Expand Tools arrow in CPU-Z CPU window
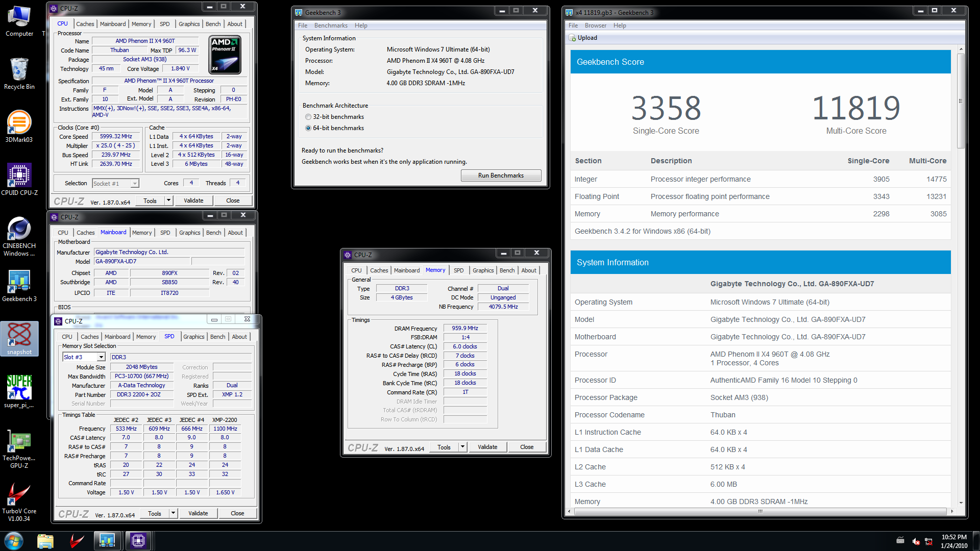The width and height of the screenshot is (980, 551). pos(168,201)
